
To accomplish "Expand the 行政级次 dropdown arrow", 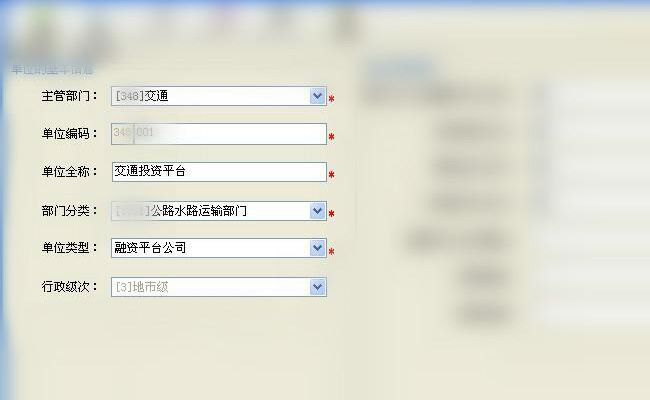I will click(x=317, y=287).
